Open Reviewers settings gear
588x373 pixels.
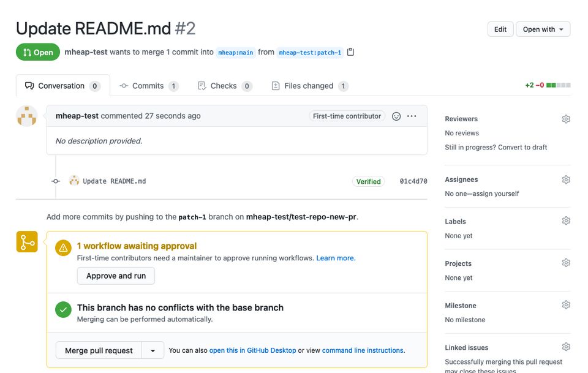pyautogui.click(x=566, y=119)
